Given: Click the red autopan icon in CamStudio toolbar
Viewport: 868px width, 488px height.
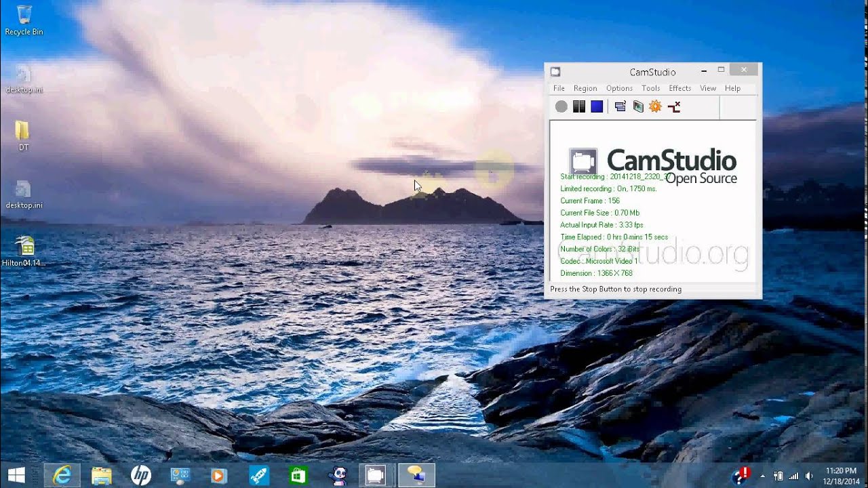Looking at the screenshot, I should [x=673, y=106].
